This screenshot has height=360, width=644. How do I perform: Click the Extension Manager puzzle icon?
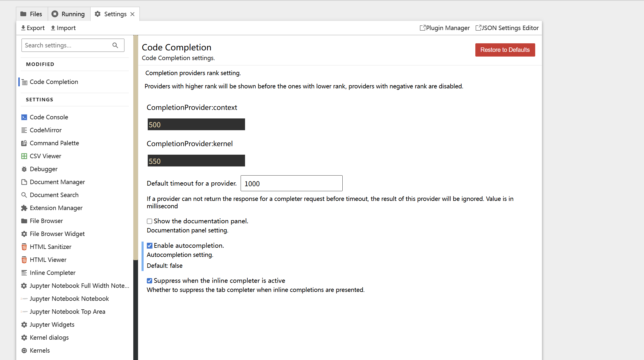coord(24,208)
